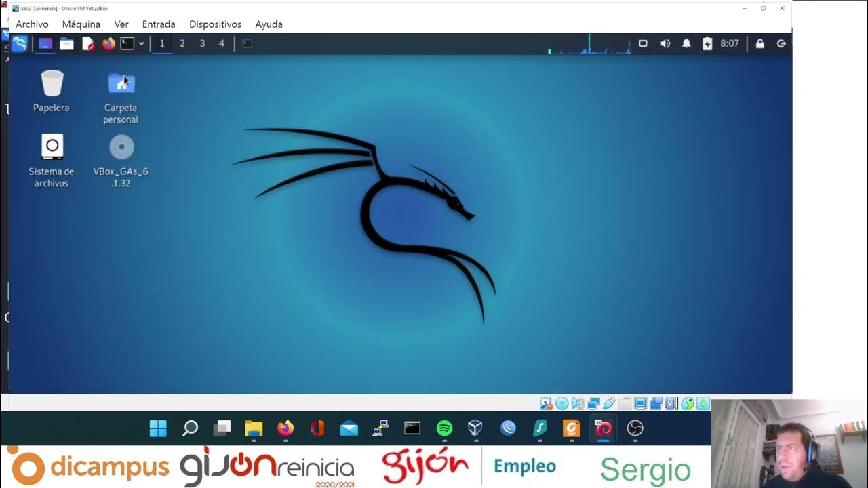
Task: Open the Mail app on the taskbar
Action: coord(349,428)
